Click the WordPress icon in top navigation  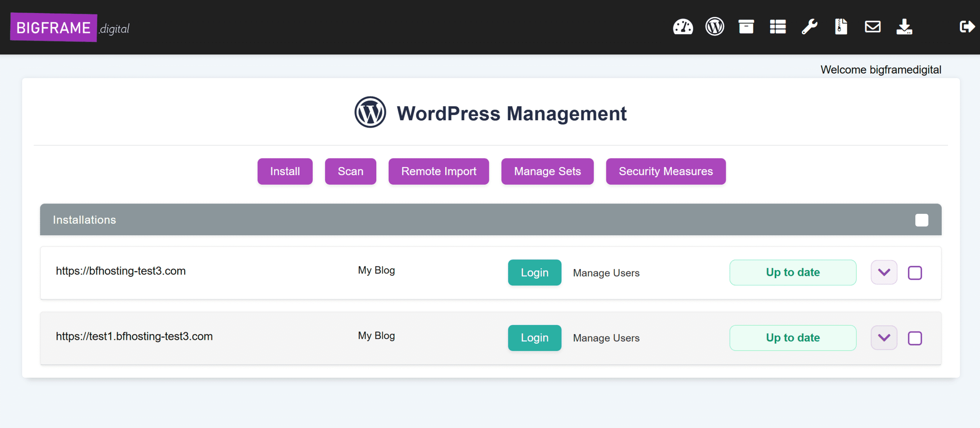click(x=714, y=27)
